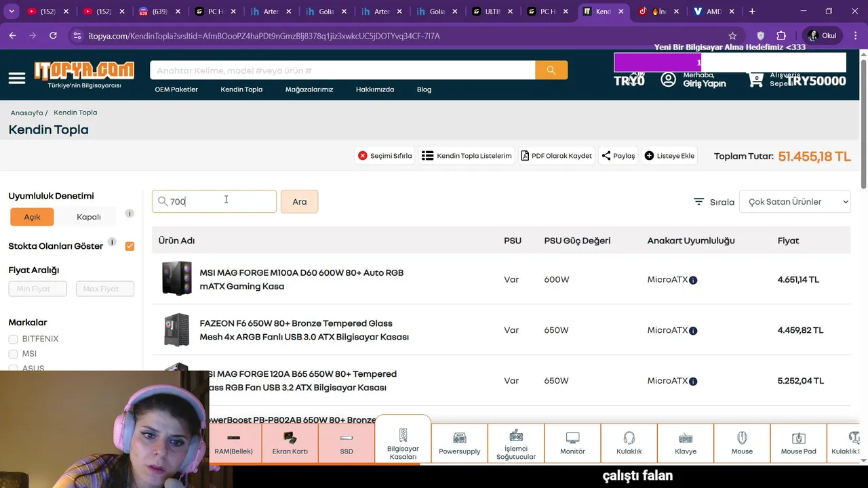Open Blog menu item
Image resolution: width=868 pixels, height=488 pixels.
tap(424, 89)
